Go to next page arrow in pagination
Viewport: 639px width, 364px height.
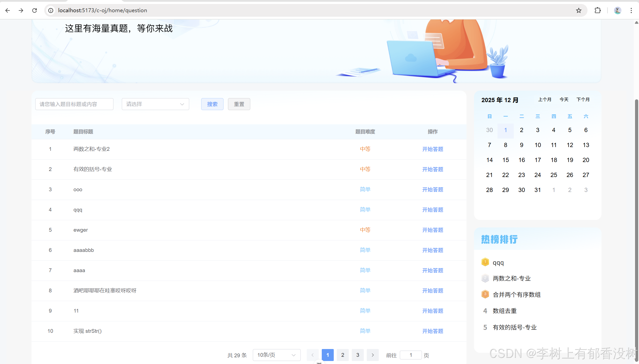point(372,355)
